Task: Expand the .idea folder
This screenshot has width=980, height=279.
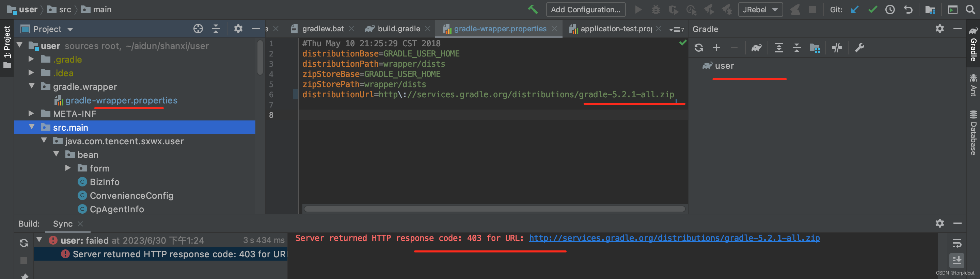Action: [32, 72]
